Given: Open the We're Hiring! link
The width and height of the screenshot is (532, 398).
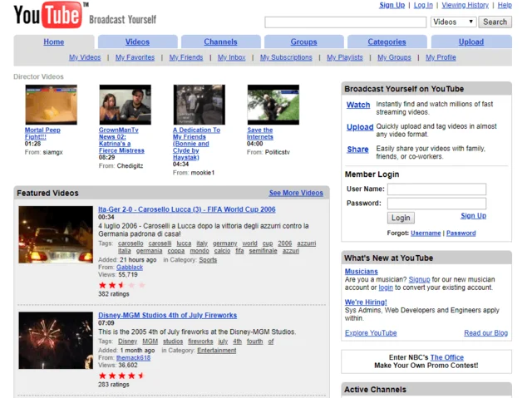Looking at the screenshot, I should pyautogui.click(x=366, y=302).
